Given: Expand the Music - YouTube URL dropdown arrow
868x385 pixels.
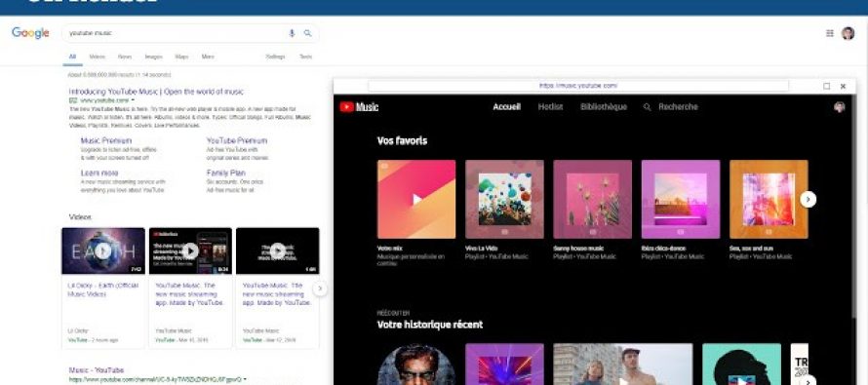Looking at the screenshot, I should click(246, 379).
